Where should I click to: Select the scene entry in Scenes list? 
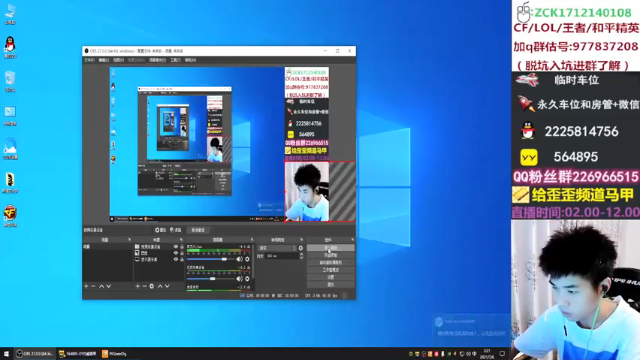point(108,247)
